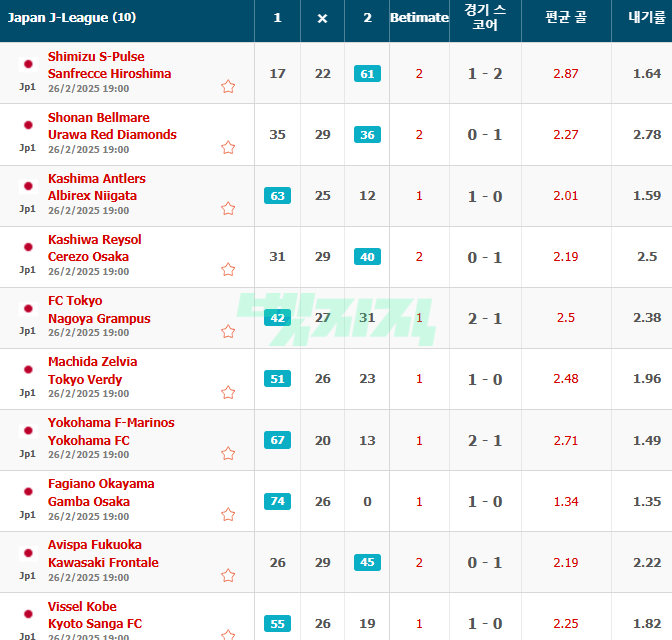672x640 pixels.
Task: Click odds value 1.35
Action: click(x=647, y=502)
